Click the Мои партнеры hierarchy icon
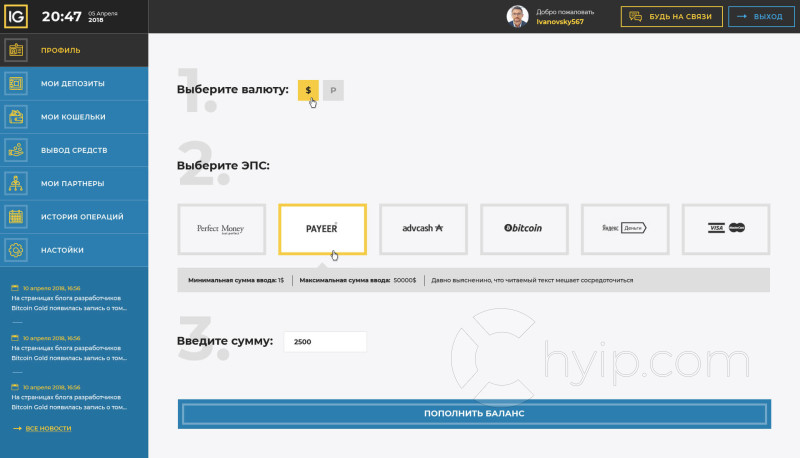The image size is (800, 458). coord(16,183)
